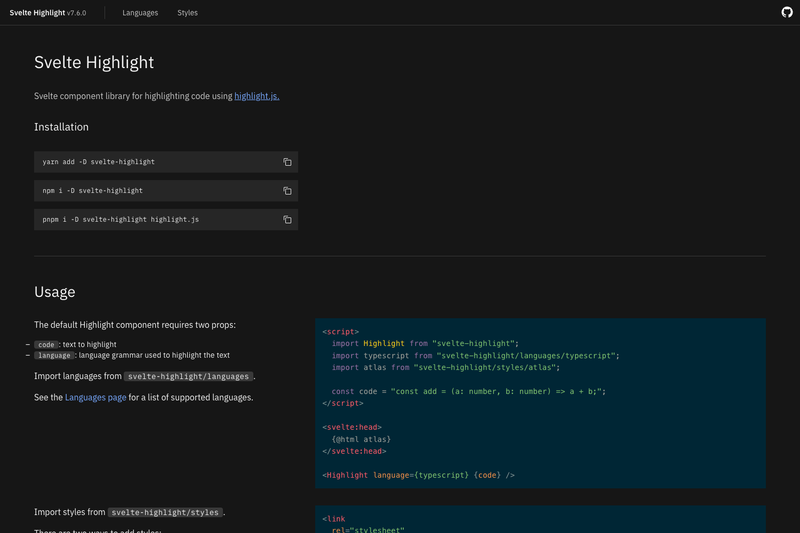The width and height of the screenshot is (800, 533).
Task: Click the svelte-highlight/languages inline code
Action: (x=188, y=376)
